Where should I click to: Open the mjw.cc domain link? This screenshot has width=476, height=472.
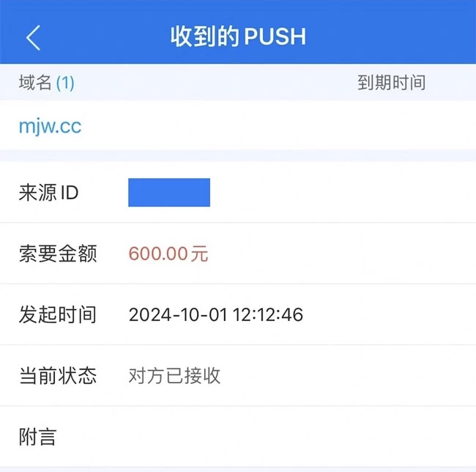click(x=50, y=126)
